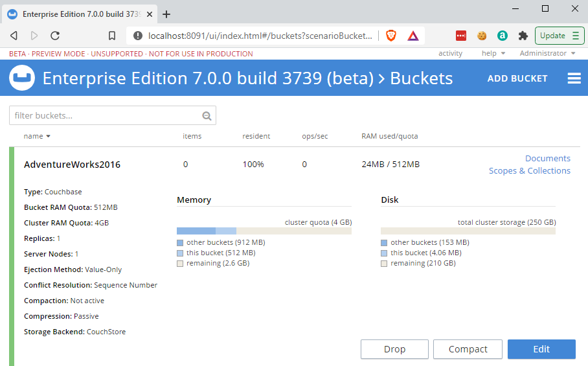
Task: Click the 'Bucket RAM Quota: 512MB' line
Action: pyautogui.click(x=71, y=207)
